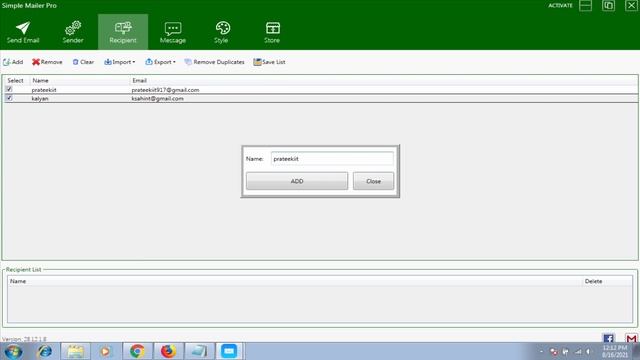Screen dimensions: 640x360
Task: Open the Sender settings tab
Action: coord(73,32)
